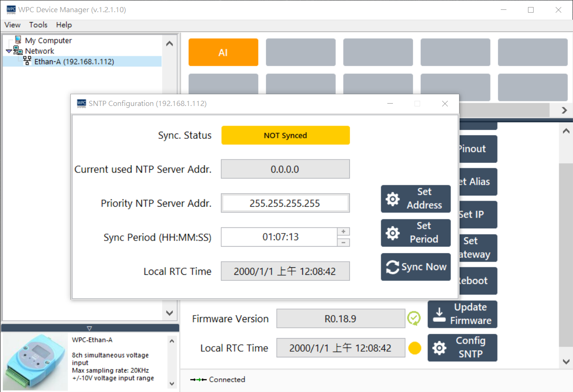
Task: Open the View menu
Action: (13, 25)
